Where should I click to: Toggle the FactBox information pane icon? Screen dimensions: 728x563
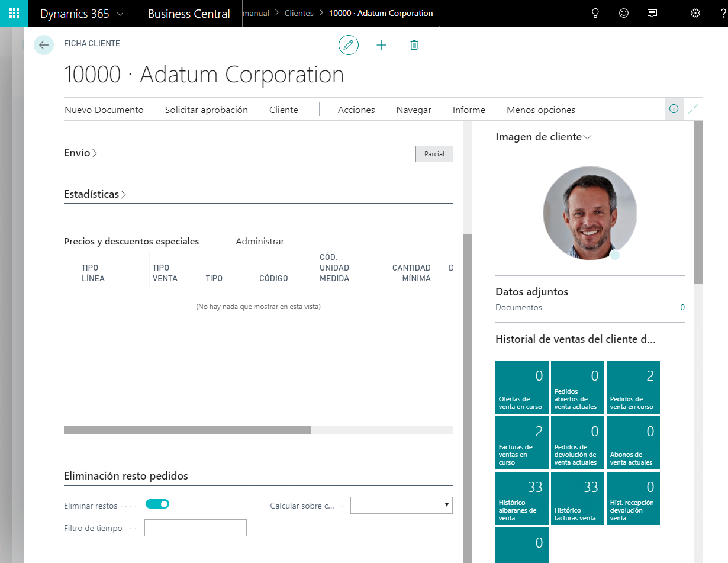click(674, 109)
